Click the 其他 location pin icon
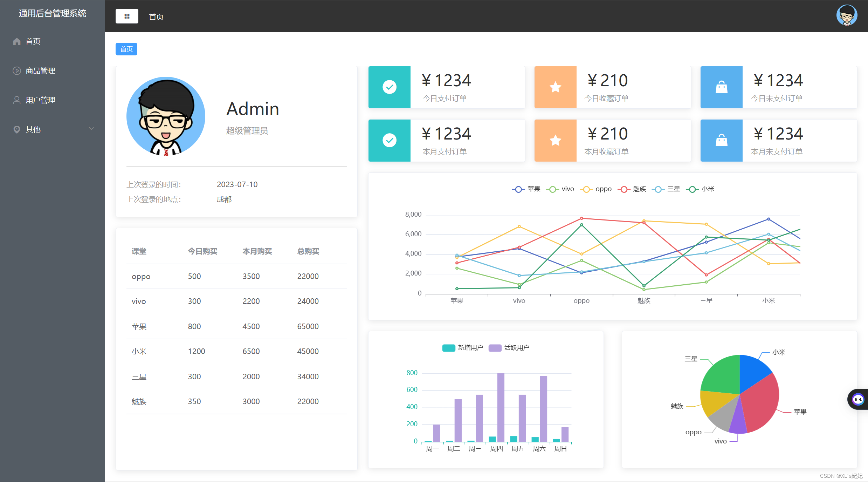This screenshot has height=482, width=868. point(16,130)
